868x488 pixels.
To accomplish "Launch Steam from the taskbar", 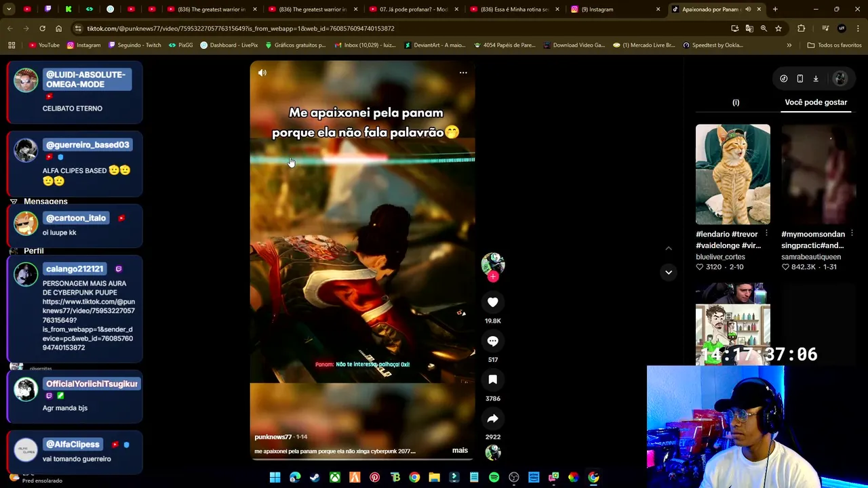I will tap(315, 477).
